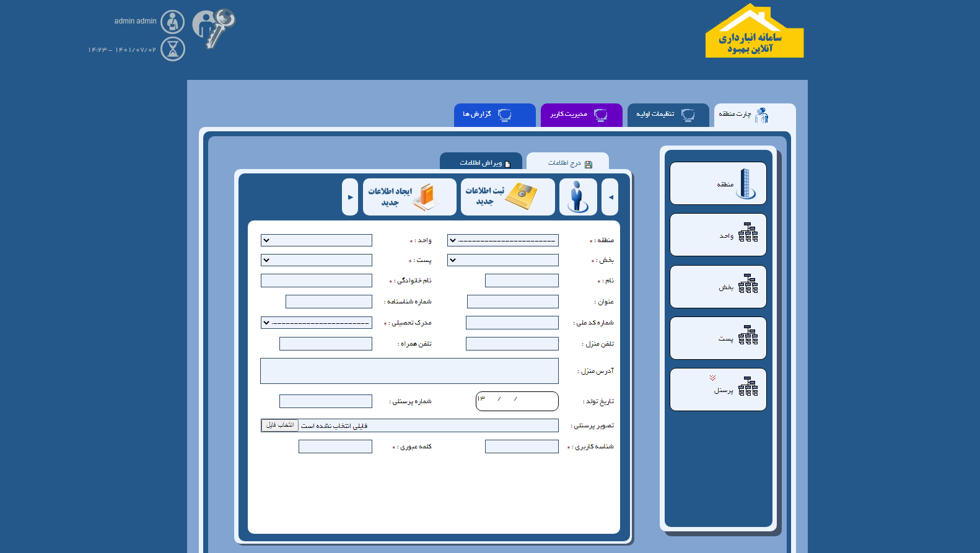Open the بخش dropdown list

click(x=502, y=260)
